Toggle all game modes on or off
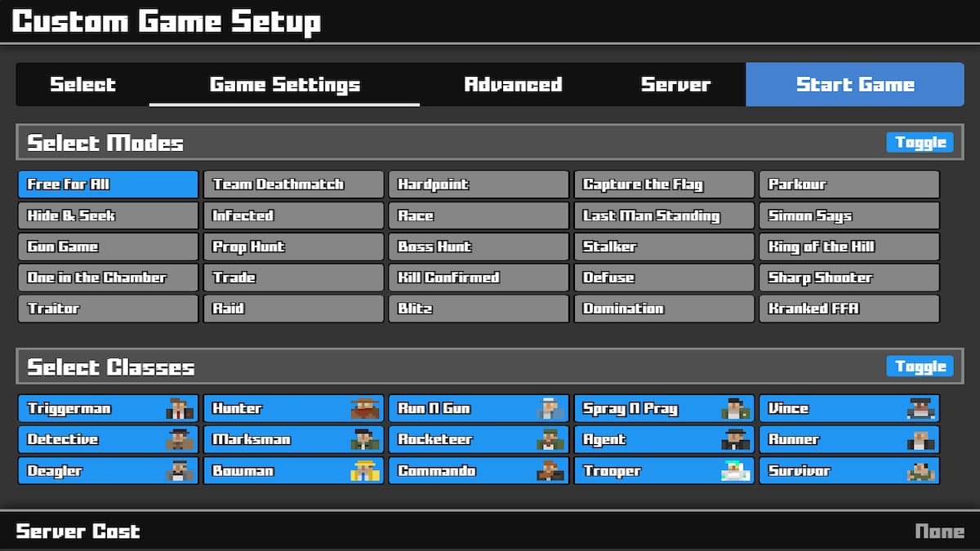Viewport: 980px width, 551px height. click(920, 142)
